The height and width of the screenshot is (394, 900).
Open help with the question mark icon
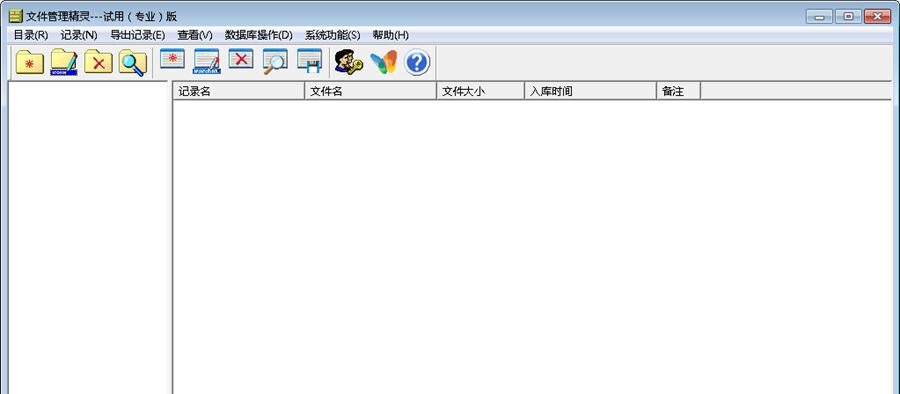(x=417, y=62)
